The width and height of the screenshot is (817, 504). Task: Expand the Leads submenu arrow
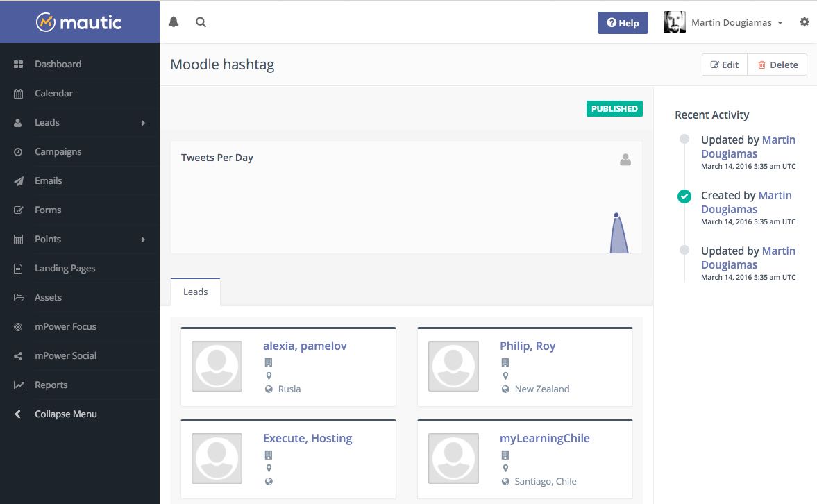click(143, 123)
